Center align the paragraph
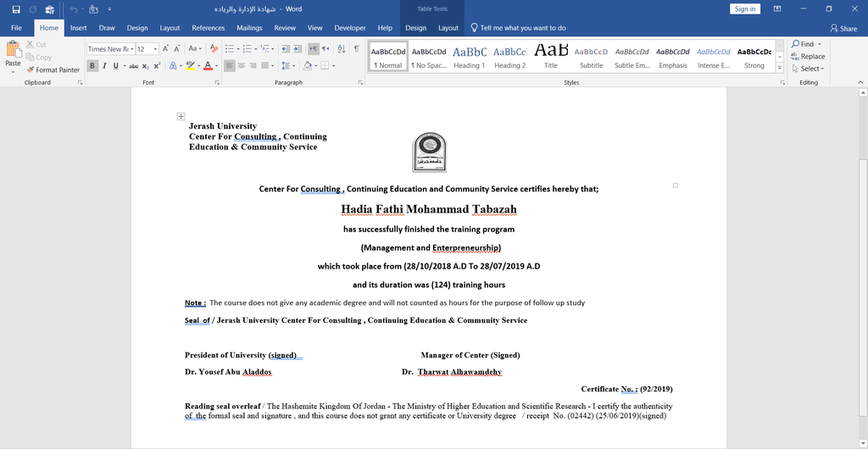The width and height of the screenshot is (868, 449). (242, 66)
